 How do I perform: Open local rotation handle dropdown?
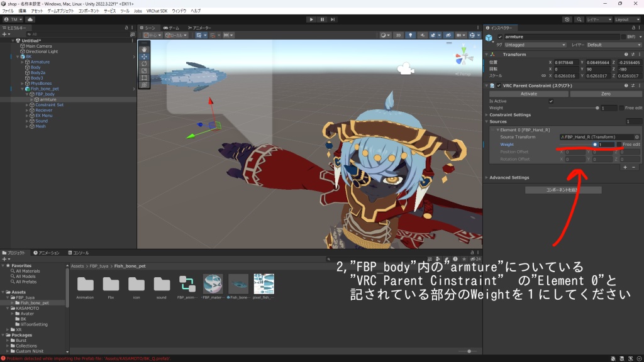tap(176, 35)
